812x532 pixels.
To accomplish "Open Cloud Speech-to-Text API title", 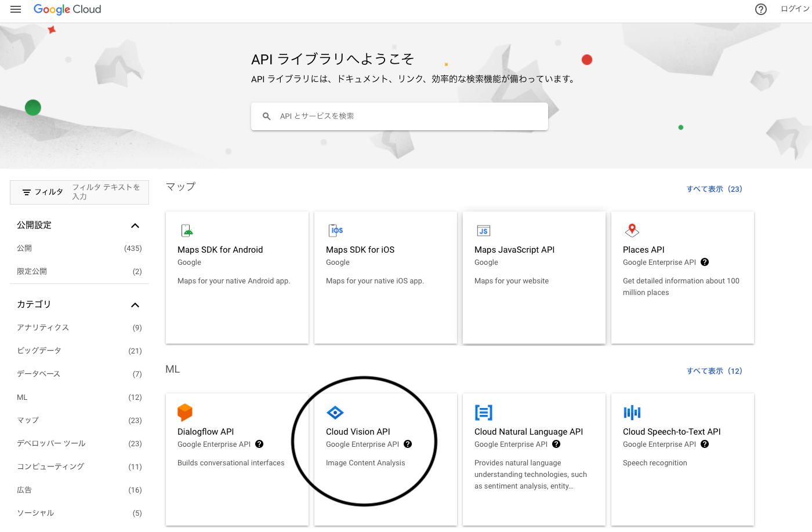I will [x=672, y=432].
